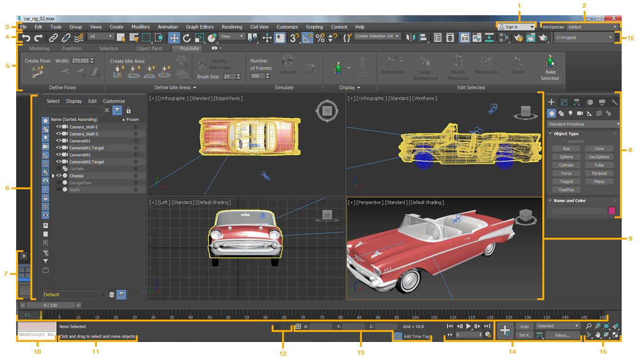Toggle the Angle Snap button
644x360 pixels.
pos(308,38)
